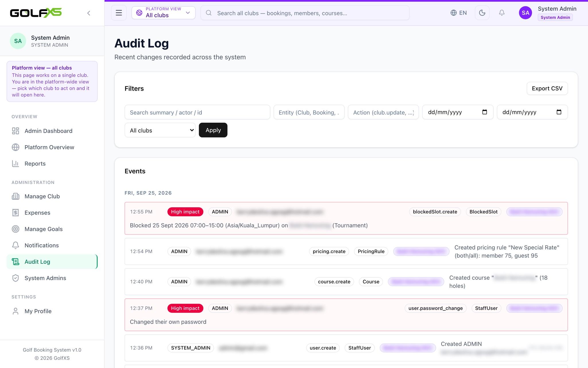
Task: Open Admin Dashboard page
Action: pos(52,131)
